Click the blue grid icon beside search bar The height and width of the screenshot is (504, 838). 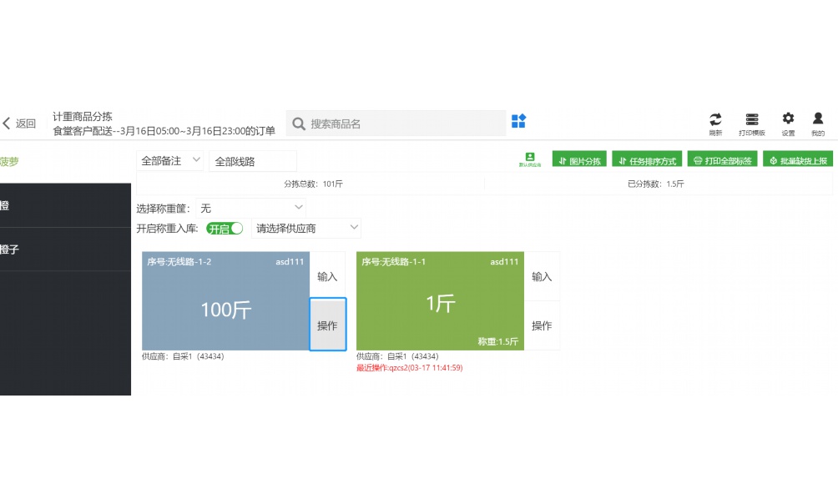(x=518, y=123)
